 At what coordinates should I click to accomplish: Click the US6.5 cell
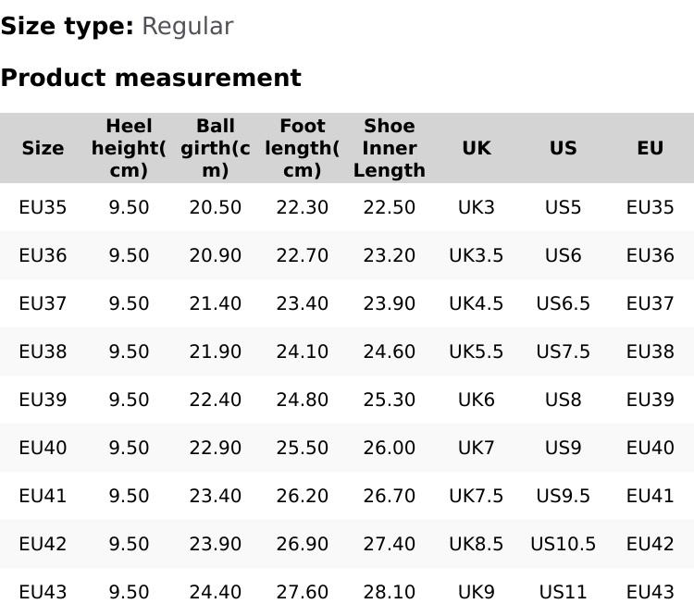tap(563, 303)
